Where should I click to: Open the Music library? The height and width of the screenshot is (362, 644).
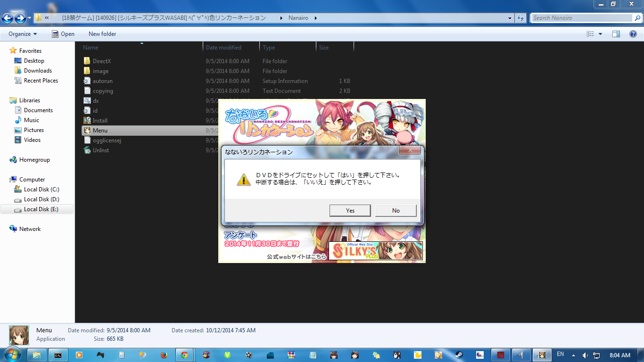pos(32,120)
